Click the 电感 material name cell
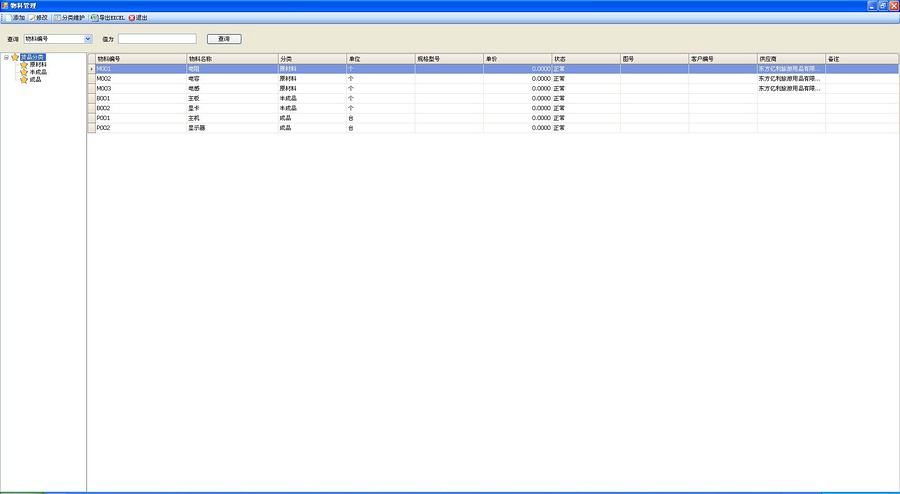The height and width of the screenshot is (494, 900). pyautogui.click(x=232, y=88)
